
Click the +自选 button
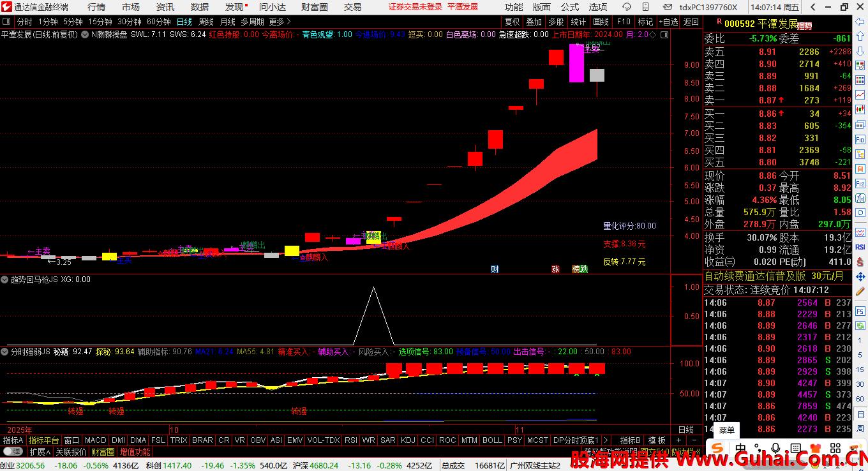click(x=668, y=22)
